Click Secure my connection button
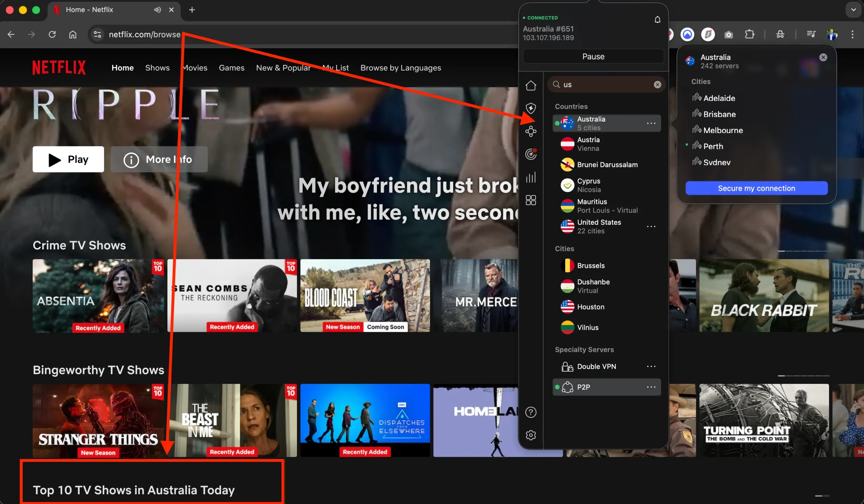864x504 pixels. pyautogui.click(x=756, y=188)
